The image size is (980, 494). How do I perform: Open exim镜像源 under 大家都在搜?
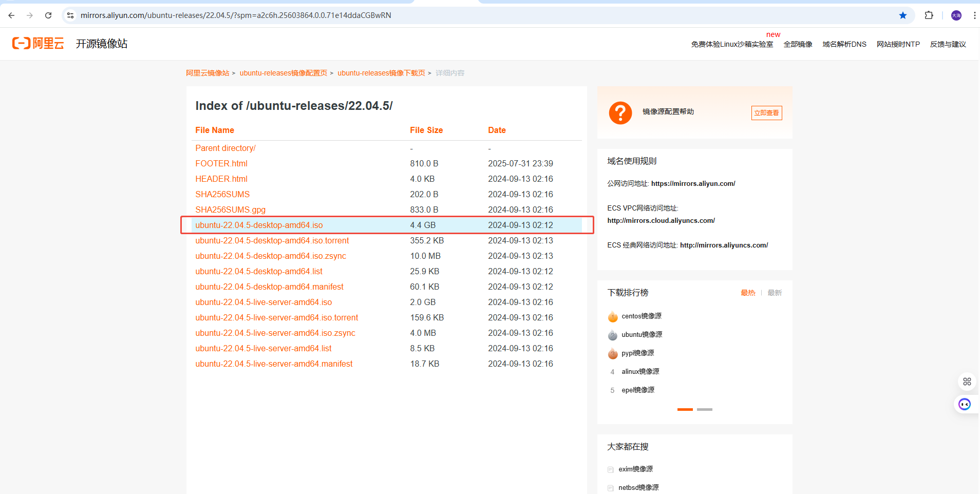click(635, 469)
